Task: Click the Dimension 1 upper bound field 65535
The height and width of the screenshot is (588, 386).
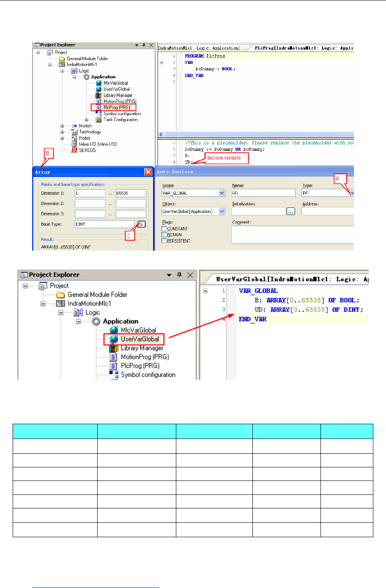Action: [131, 193]
